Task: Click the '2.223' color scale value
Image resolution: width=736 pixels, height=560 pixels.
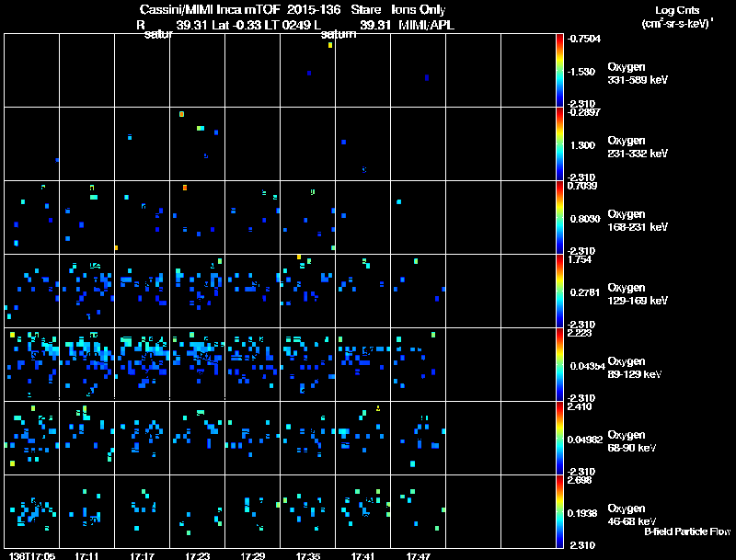Action: (x=580, y=333)
